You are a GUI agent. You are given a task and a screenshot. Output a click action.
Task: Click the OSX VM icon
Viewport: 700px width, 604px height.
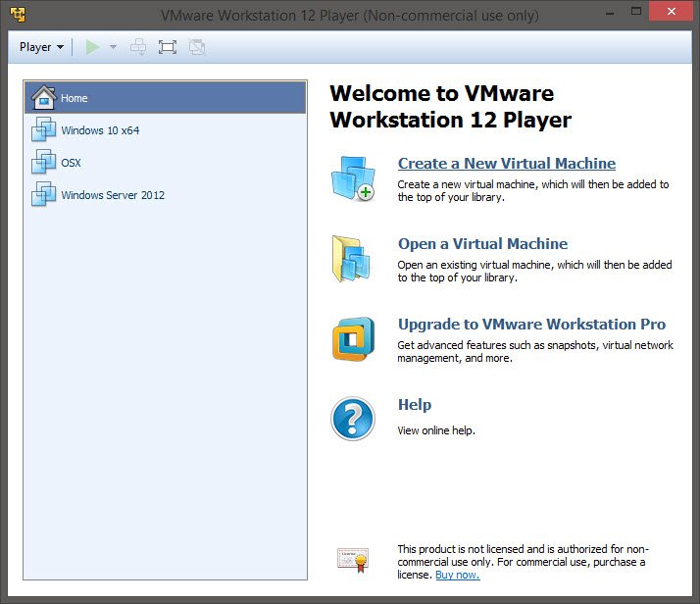point(44,162)
